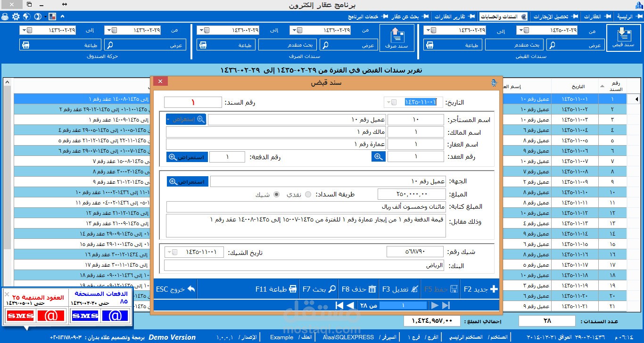Click the pin icon in the receipt dialog title bar

coord(494,82)
